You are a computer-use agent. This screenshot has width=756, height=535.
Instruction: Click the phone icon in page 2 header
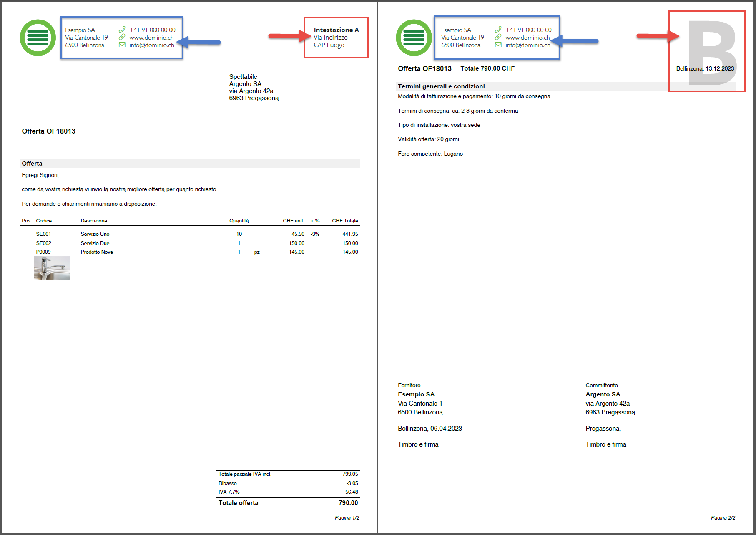click(498, 30)
